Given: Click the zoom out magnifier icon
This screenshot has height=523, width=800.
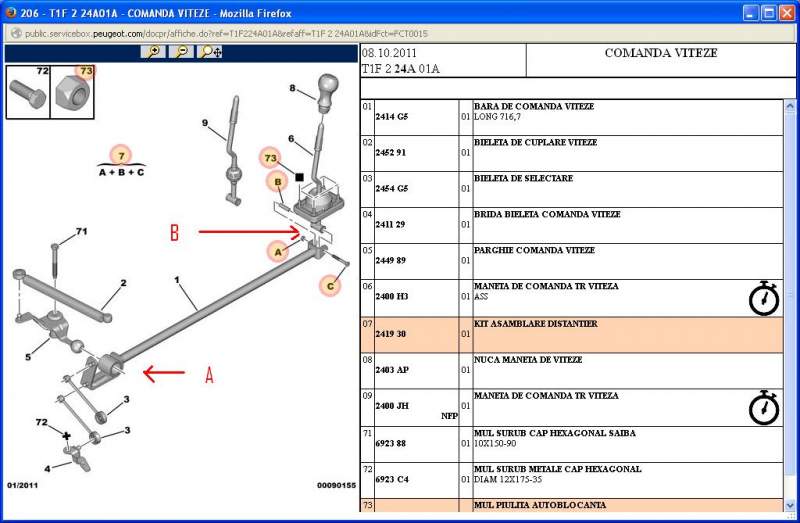Looking at the screenshot, I should (181, 52).
